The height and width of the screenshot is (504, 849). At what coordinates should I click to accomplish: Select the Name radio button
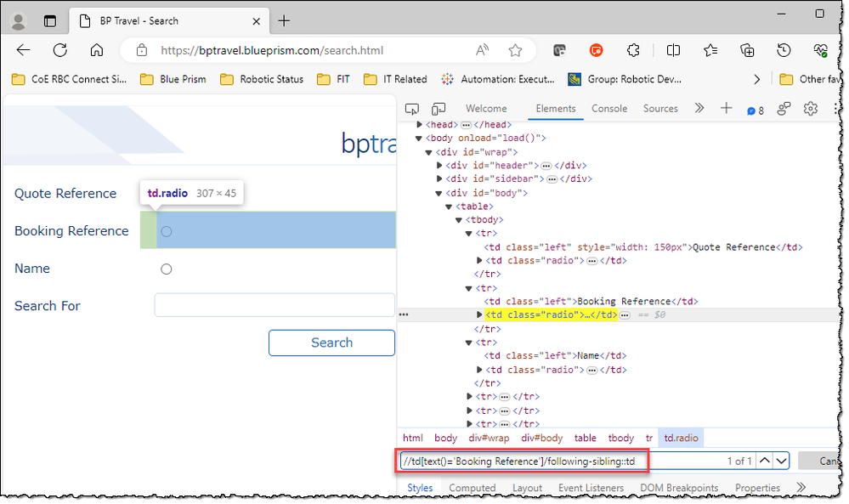[x=167, y=269]
